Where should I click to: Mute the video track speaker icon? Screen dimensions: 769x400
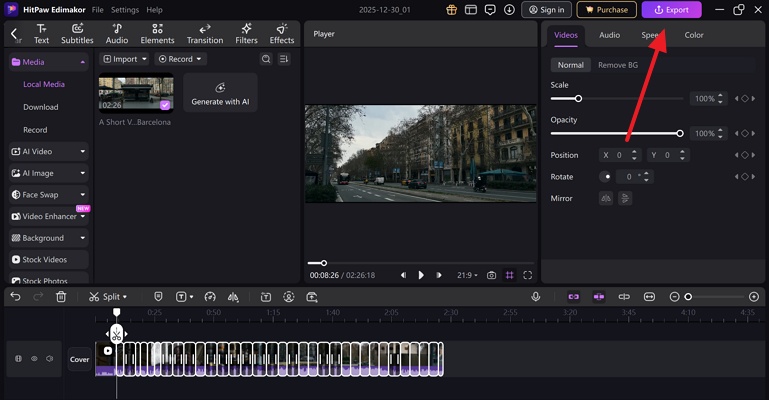50,359
